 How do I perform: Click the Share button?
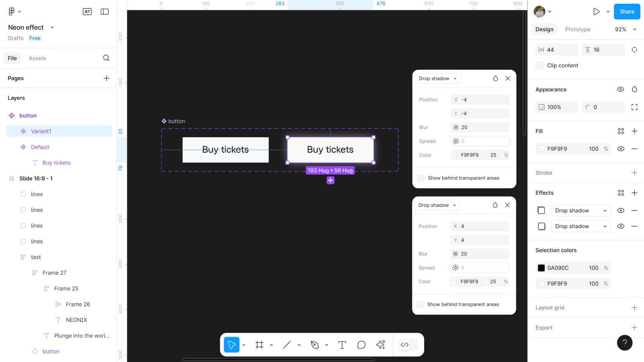[627, 12]
